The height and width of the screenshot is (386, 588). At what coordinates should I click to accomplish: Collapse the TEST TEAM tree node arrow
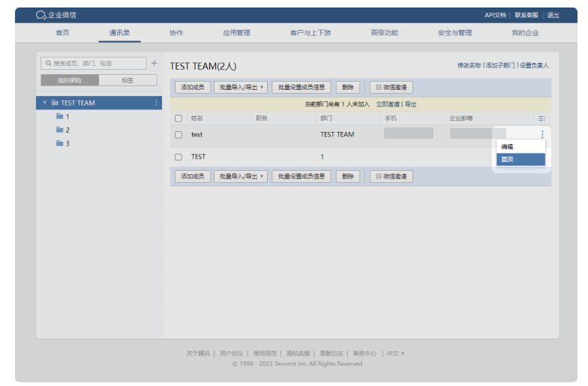(x=44, y=103)
